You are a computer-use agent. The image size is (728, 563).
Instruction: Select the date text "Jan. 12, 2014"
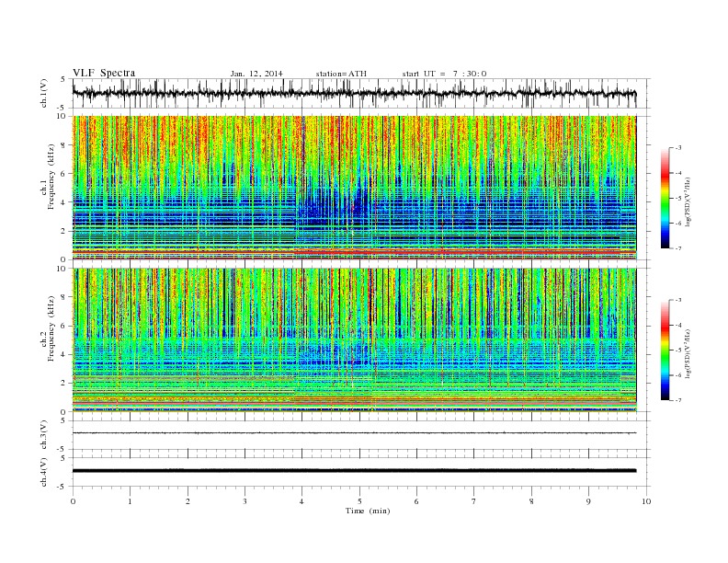click(x=256, y=74)
